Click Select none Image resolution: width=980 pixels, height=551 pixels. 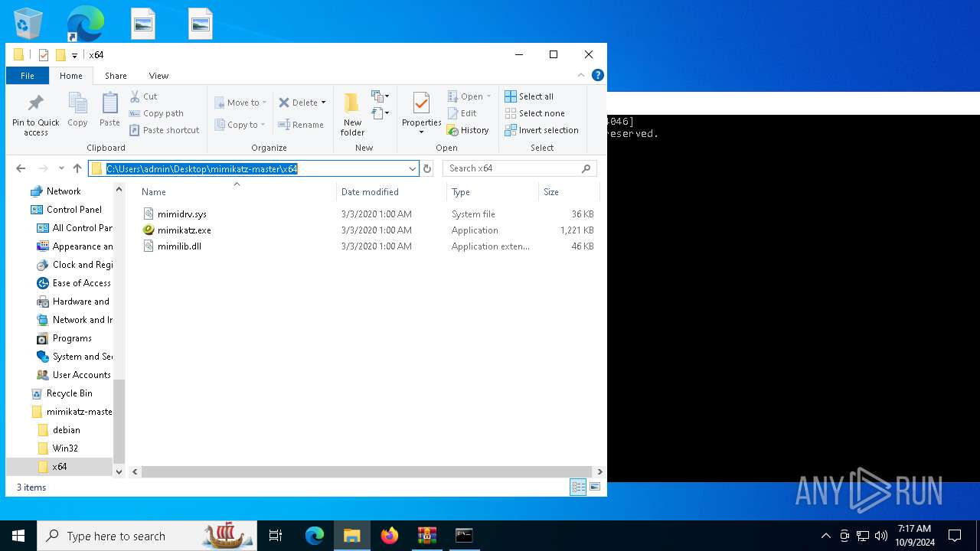pos(534,113)
